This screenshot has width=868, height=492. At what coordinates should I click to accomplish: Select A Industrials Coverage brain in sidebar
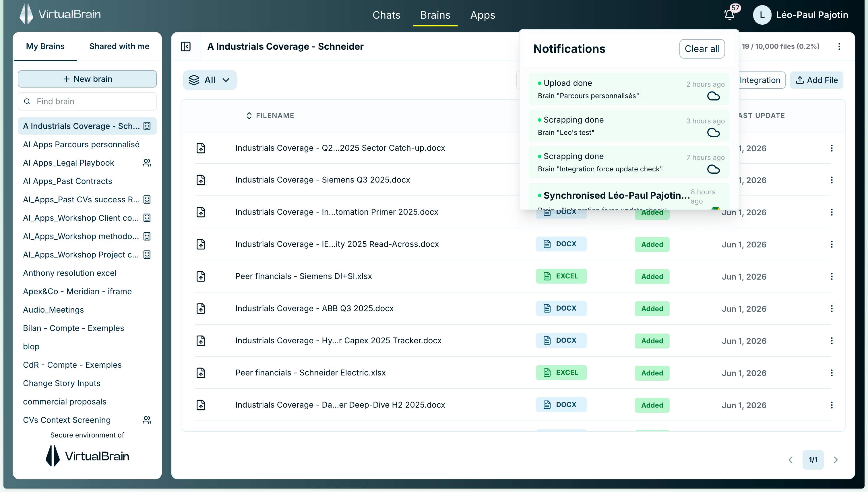(x=87, y=126)
